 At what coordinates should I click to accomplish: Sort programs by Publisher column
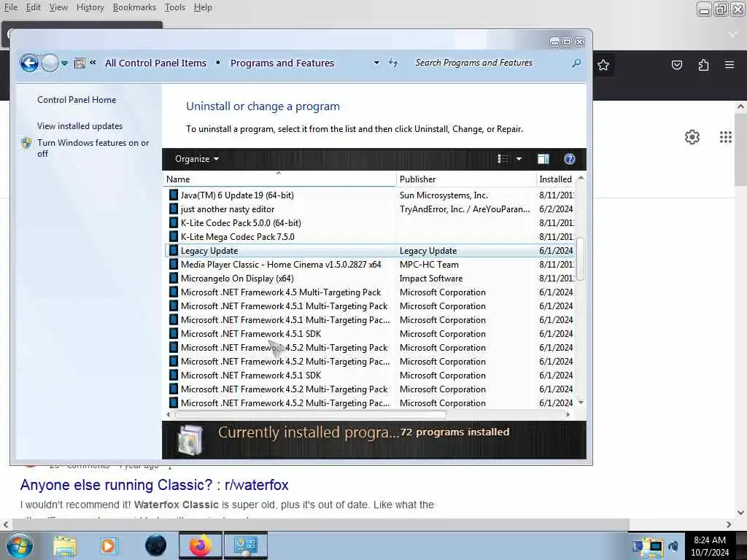465,179
